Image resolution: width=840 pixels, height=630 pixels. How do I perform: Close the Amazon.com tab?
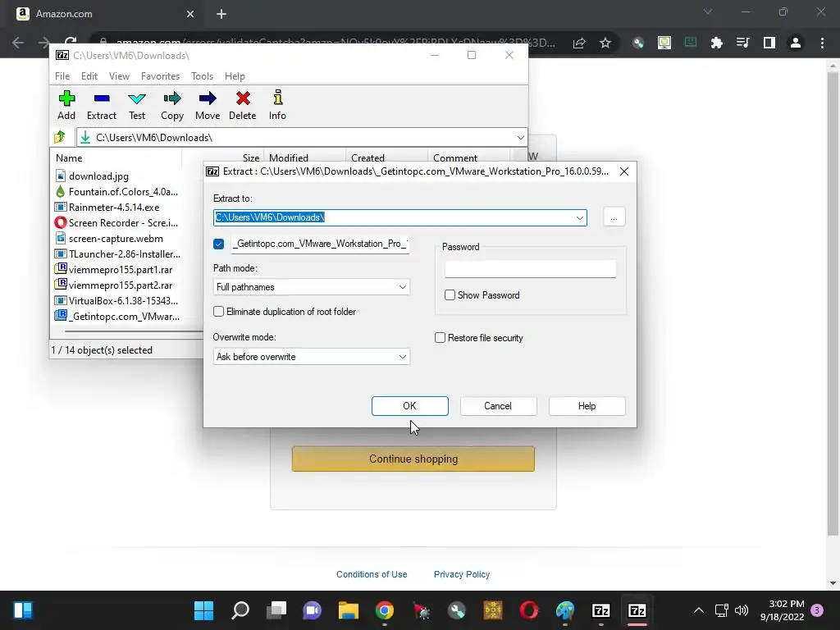click(x=190, y=14)
